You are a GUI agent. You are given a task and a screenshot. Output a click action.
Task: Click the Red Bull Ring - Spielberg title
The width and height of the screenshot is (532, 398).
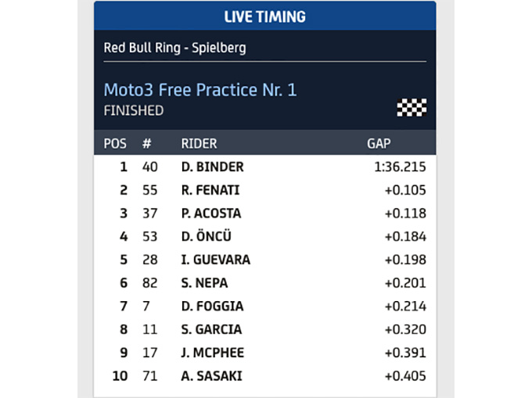click(x=174, y=48)
